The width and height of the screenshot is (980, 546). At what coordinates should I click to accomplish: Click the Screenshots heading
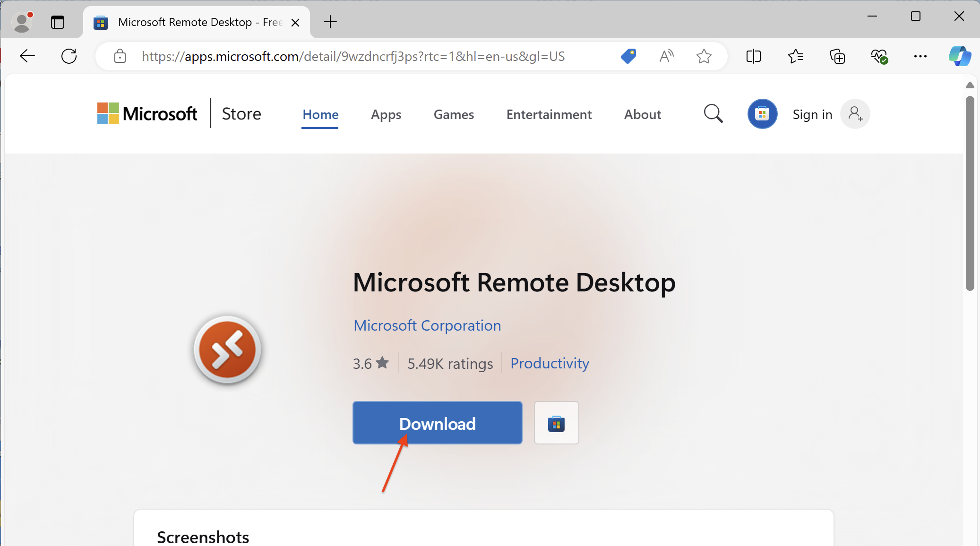click(x=203, y=537)
